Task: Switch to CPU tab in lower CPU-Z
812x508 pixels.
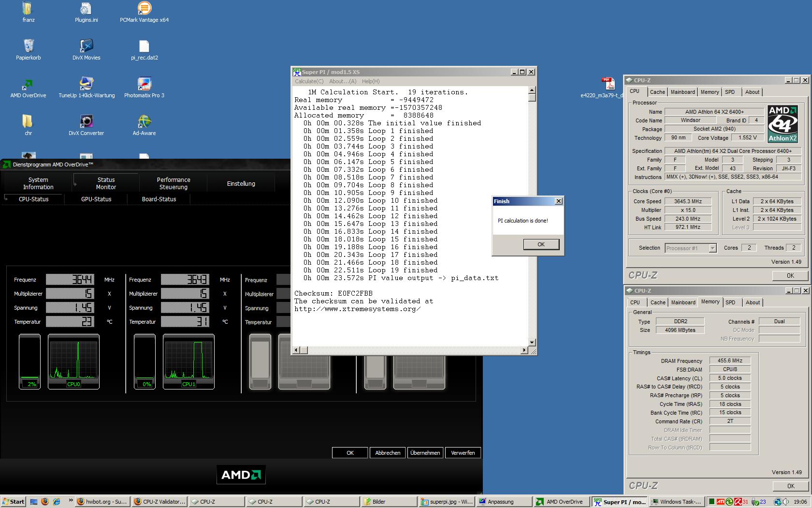Action: point(635,302)
